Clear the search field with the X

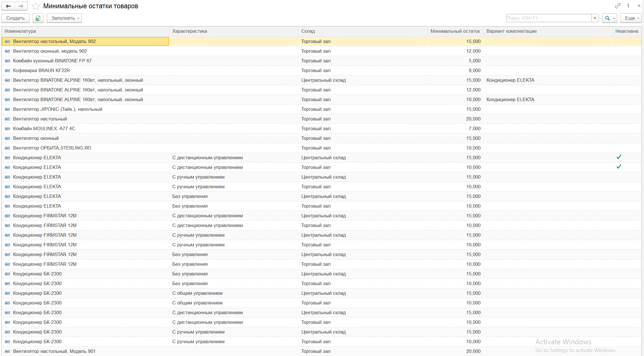tap(595, 18)
